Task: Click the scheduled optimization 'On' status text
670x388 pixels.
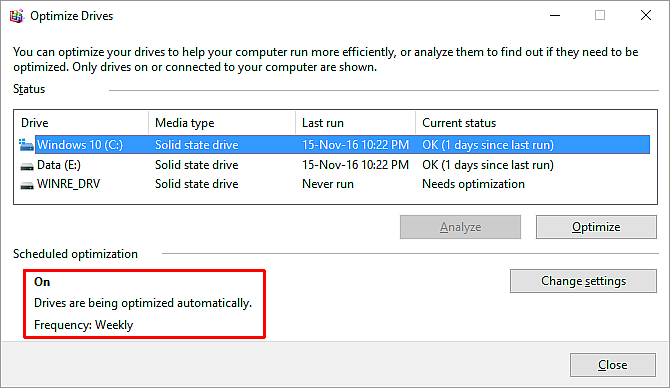Action: click(x=42, y=282)
